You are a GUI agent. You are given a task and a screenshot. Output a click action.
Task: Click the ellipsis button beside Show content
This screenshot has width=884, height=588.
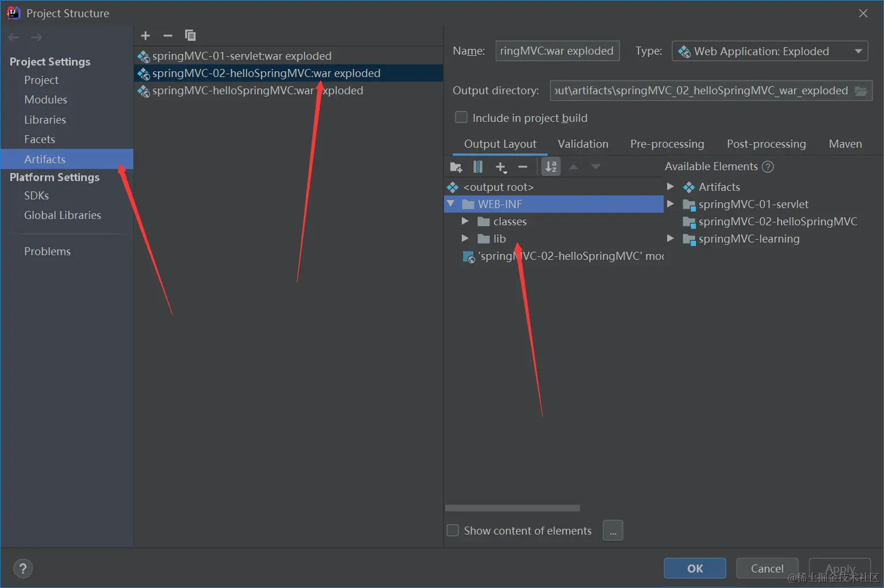(613, 531)
